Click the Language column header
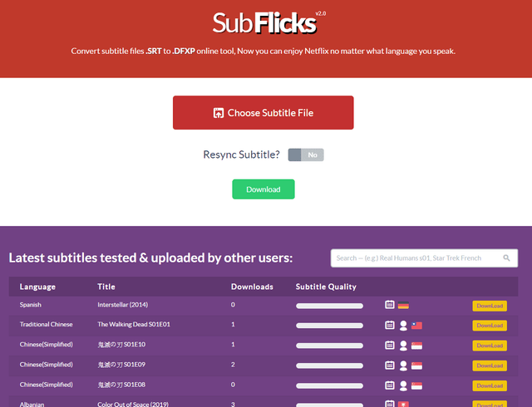Screen dimensions: 532x407 pos(37,287)
